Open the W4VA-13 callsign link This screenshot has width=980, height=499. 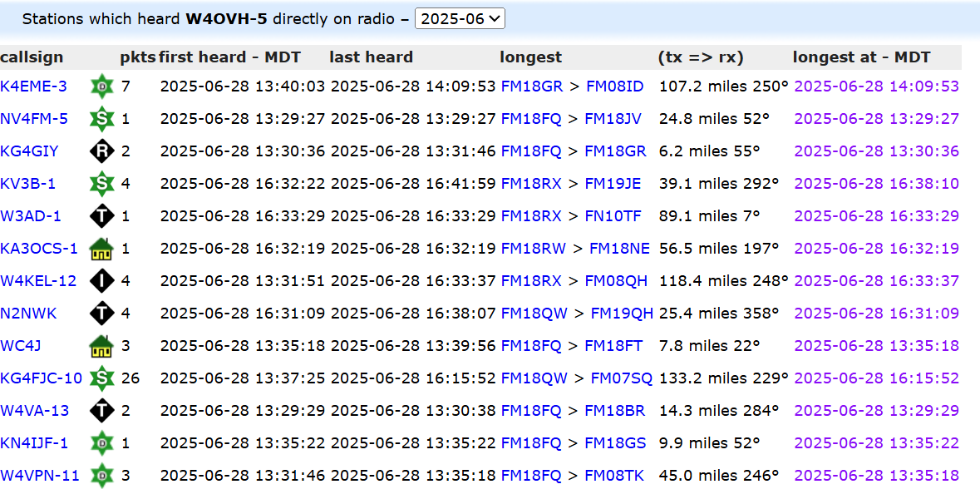(35, 411)
